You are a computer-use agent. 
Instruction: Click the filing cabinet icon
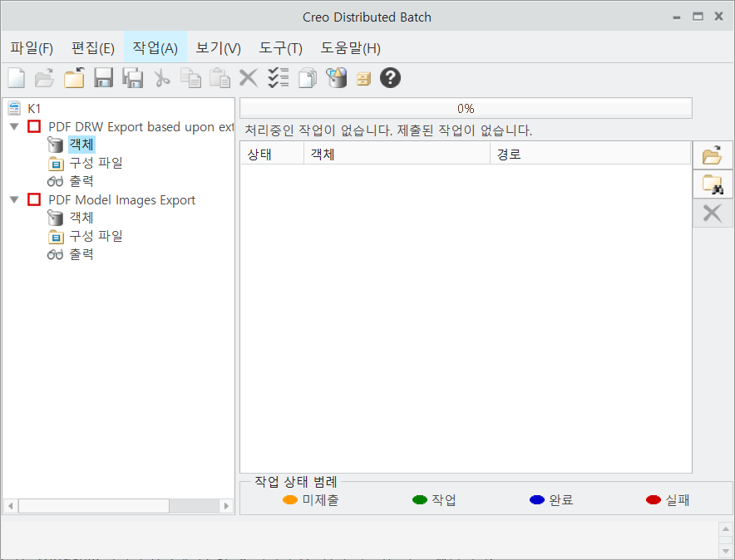(363, 79)
